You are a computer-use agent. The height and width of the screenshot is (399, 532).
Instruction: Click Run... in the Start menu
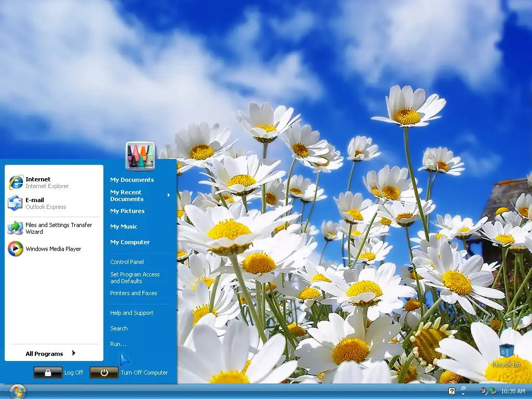pyautogui.click(x=118, y=344)
